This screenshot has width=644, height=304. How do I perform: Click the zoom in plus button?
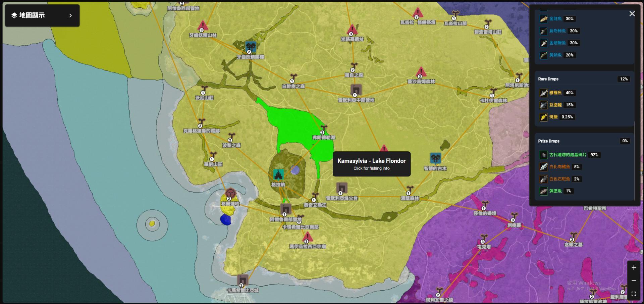634,268
